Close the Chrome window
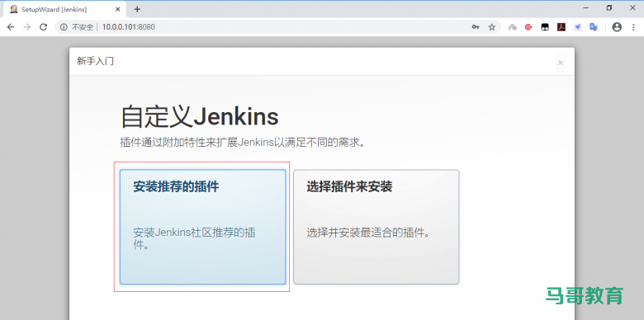Screen dimensions: 644x320 coord(632,7)
